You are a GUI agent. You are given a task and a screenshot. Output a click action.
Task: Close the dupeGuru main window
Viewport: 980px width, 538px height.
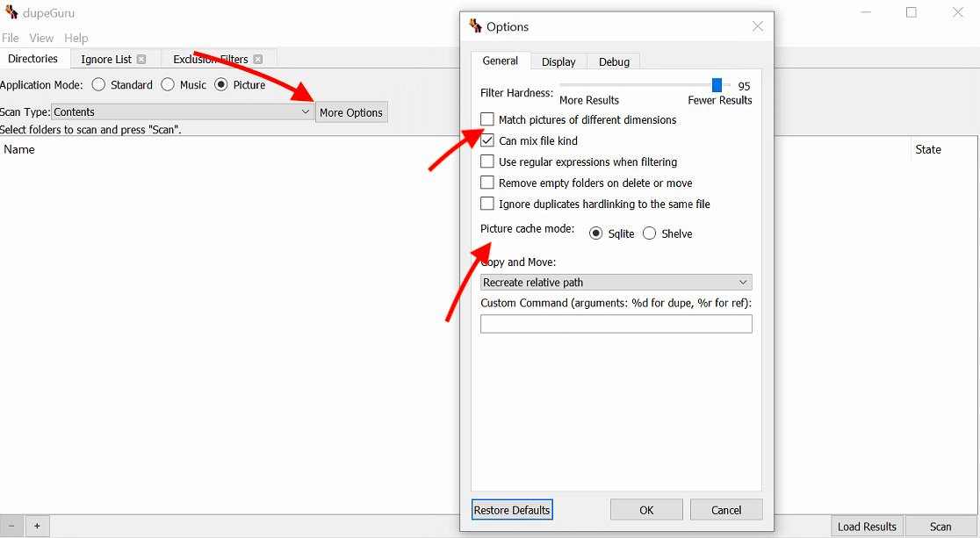(x=957, y=12)
